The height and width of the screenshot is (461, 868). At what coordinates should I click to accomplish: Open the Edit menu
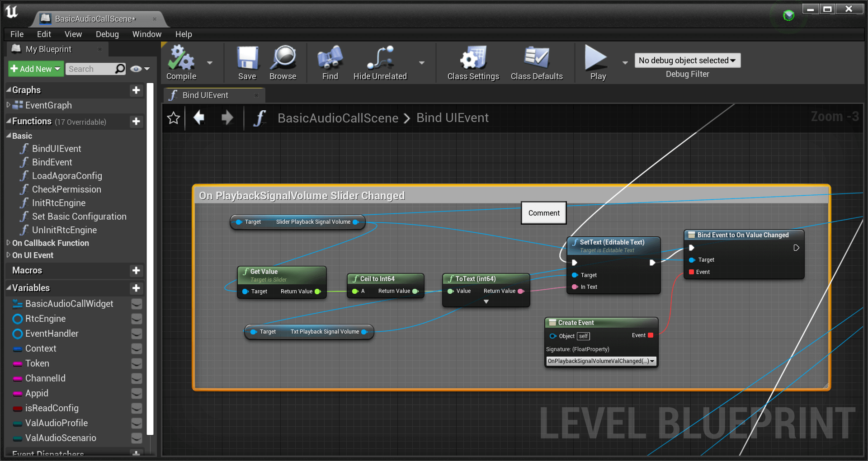click(44, 34)
